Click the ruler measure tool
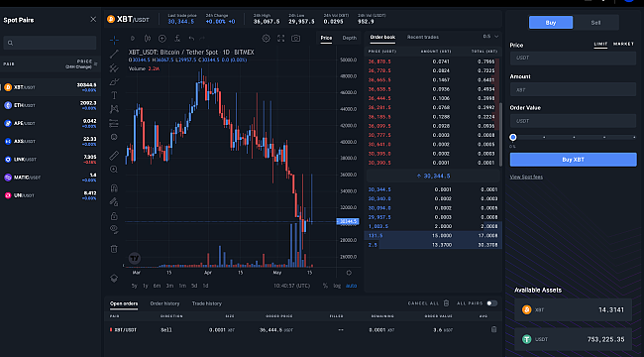The image size is (644, 357). click(114, 155)
